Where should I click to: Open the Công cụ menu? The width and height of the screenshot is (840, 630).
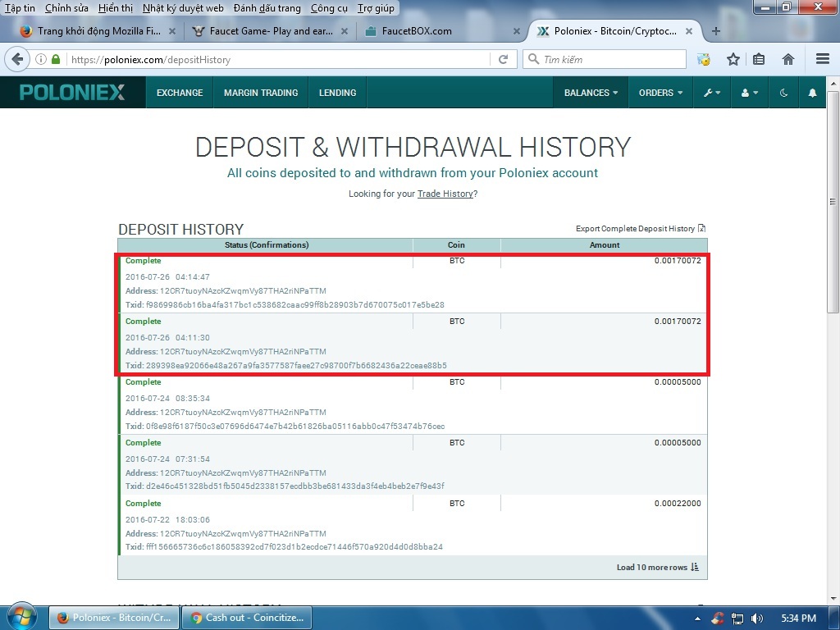click(330, 8)
